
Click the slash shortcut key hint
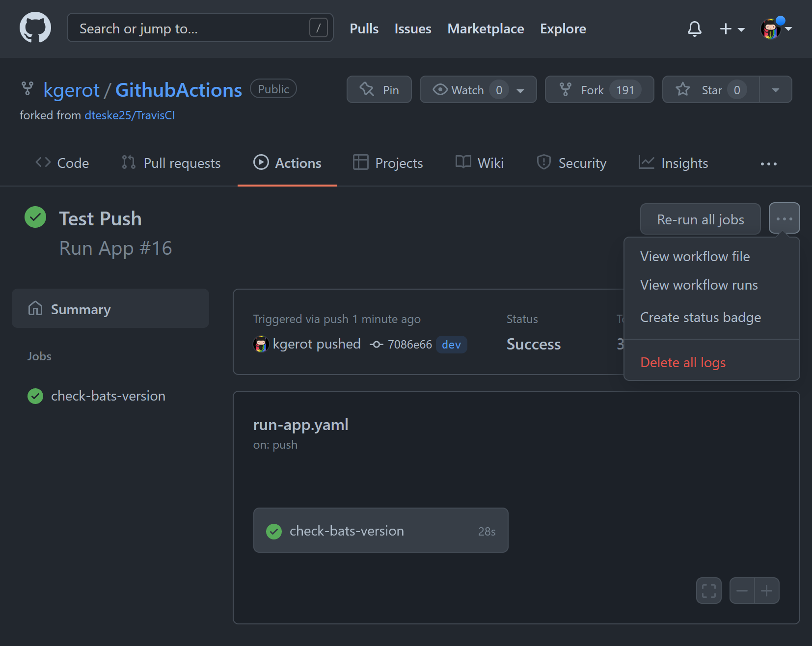coord(319,28)
